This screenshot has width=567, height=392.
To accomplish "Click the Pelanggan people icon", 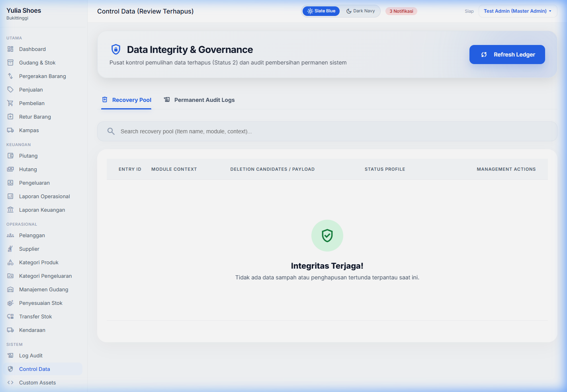I will pyautogui.click(x=10, y=235).
